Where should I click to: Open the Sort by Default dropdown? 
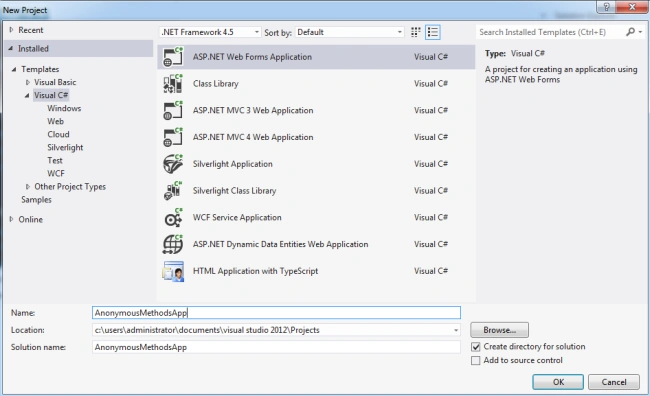(x=349, y=32)
